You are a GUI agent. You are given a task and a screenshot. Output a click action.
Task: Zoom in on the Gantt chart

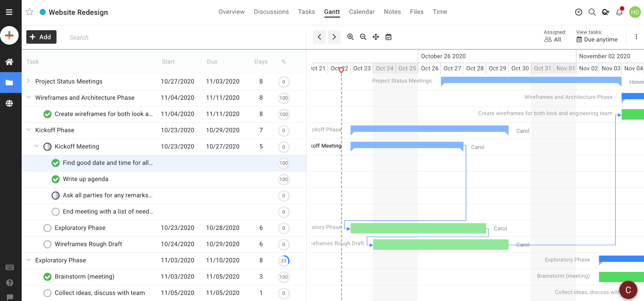point(350,37)
